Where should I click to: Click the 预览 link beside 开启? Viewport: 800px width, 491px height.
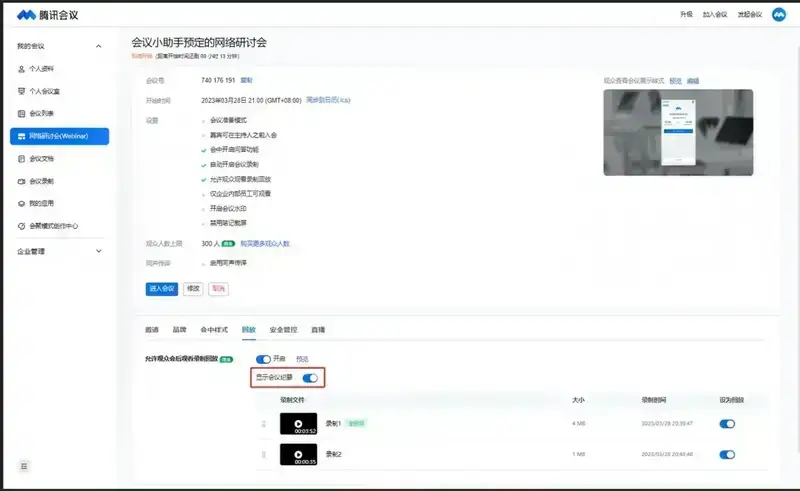(302, 359)
